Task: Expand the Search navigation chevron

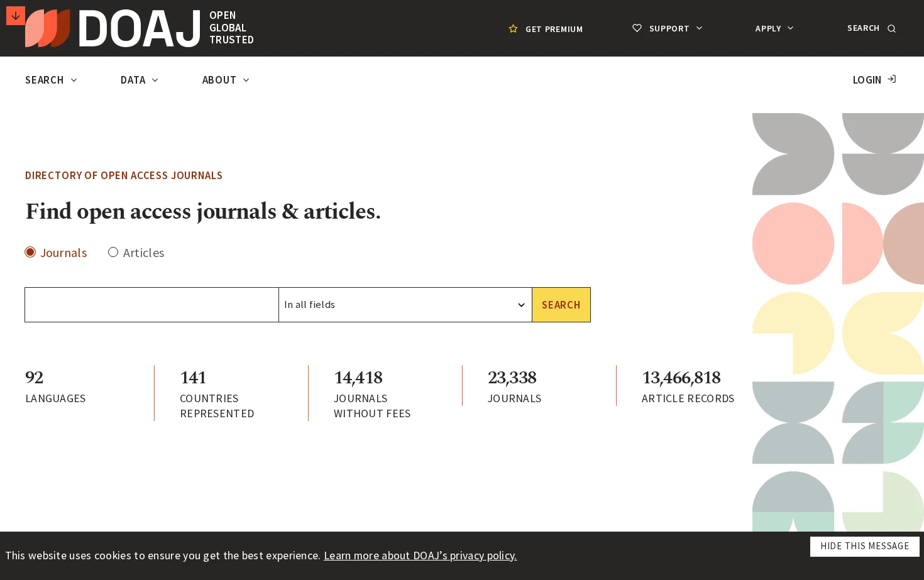Action: (x=74, y=80)
